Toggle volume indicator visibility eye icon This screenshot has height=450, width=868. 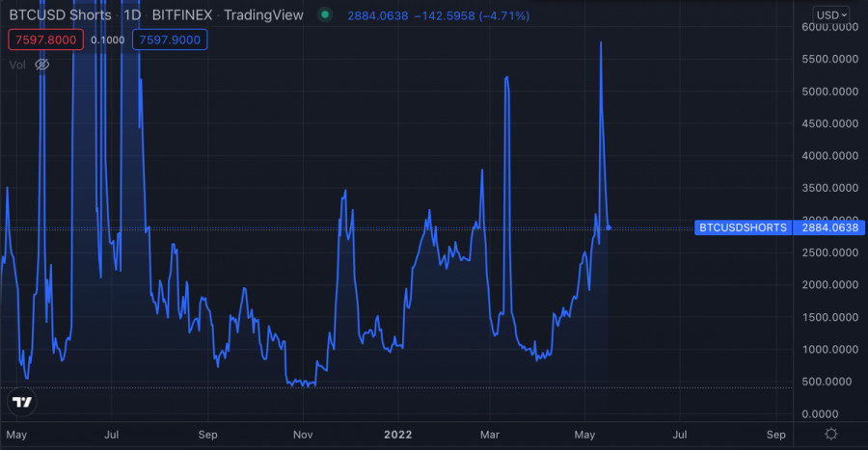point(42,65)
